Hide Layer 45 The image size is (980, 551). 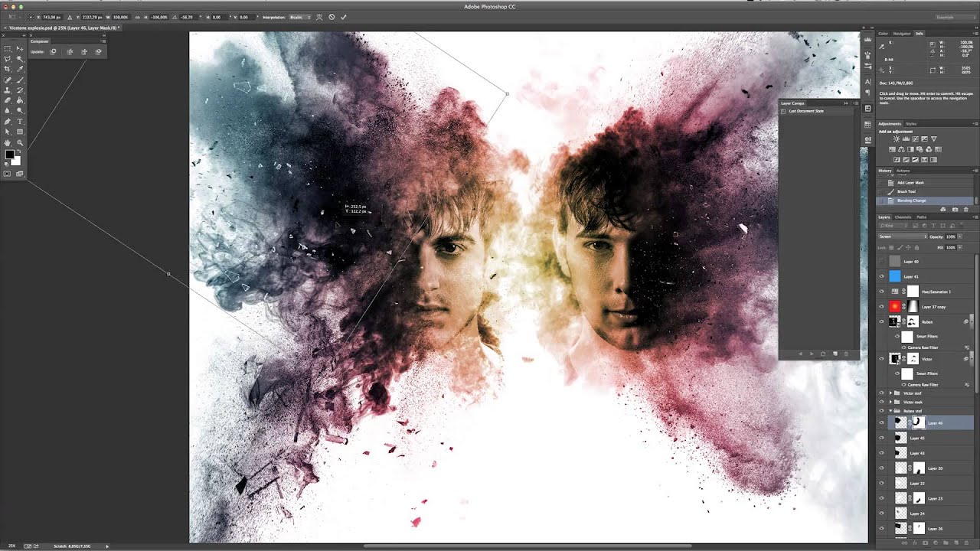[881, 438]
